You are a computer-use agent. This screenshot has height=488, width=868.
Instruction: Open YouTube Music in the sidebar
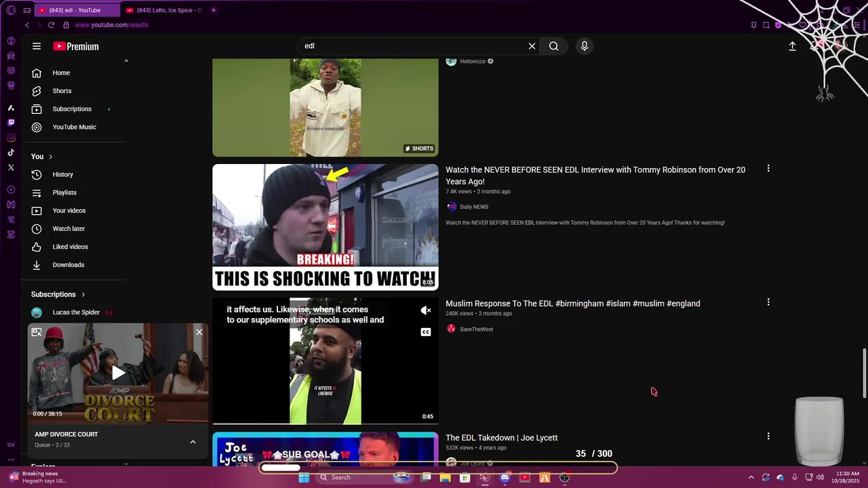point(75,127)
